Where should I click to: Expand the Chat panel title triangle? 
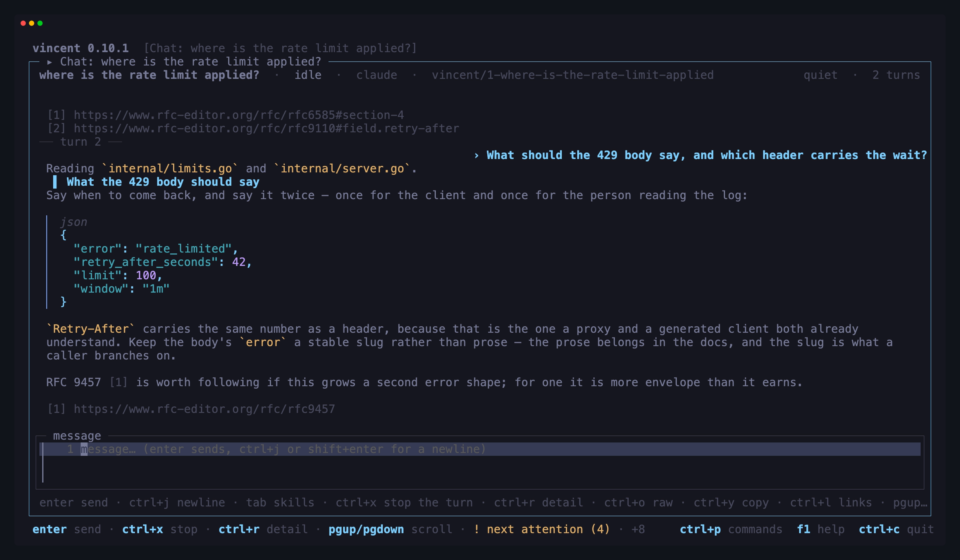[50, 62]
